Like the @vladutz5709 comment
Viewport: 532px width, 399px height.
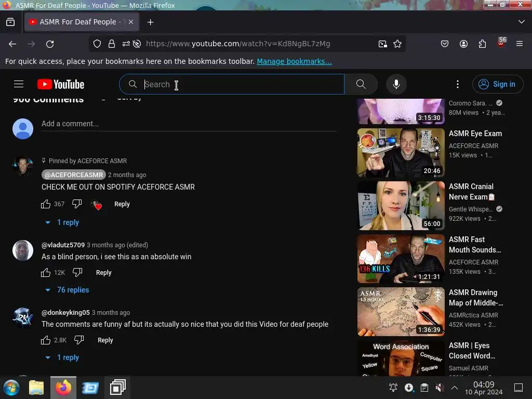point(46,272)
